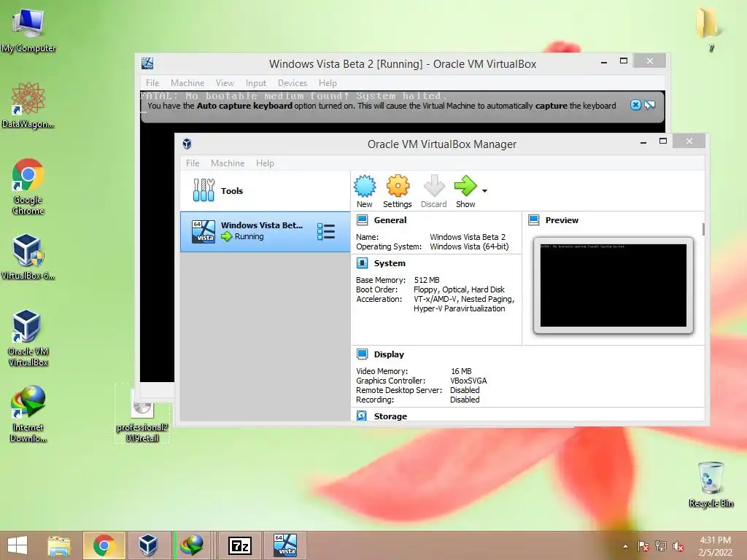The width and height of the screenshot is (747, 560).
Task: Open File menu in VirtualBox Manager
Action: click(193, 163)
